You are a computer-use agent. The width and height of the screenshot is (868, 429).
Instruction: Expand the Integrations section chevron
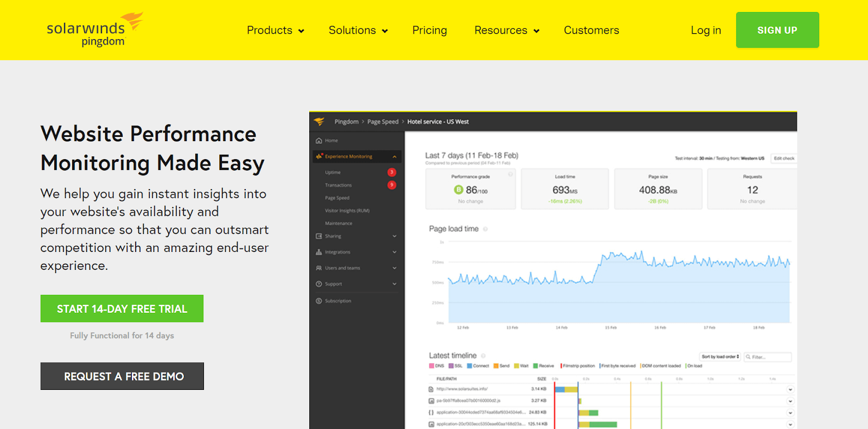coord(394,252)
